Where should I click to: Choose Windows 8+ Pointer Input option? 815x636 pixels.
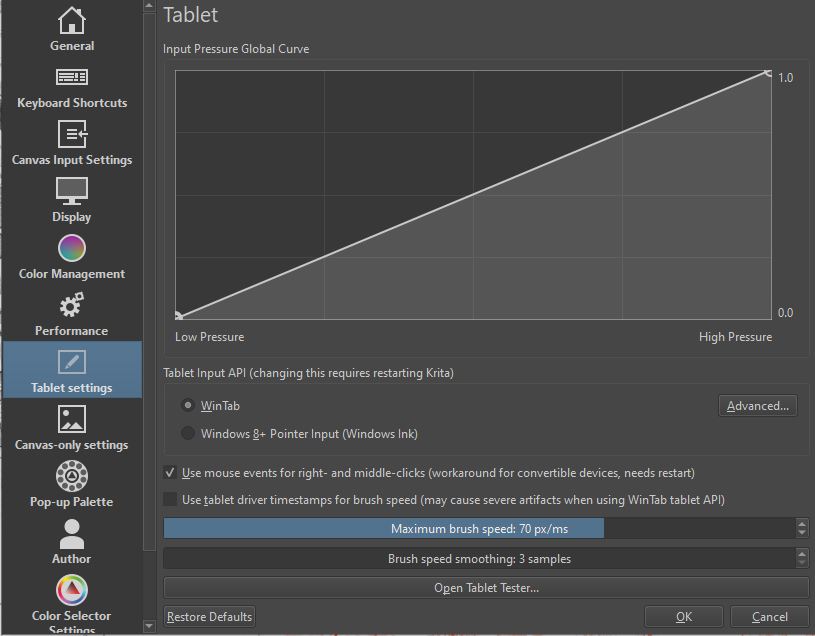(x=188, y=434)
